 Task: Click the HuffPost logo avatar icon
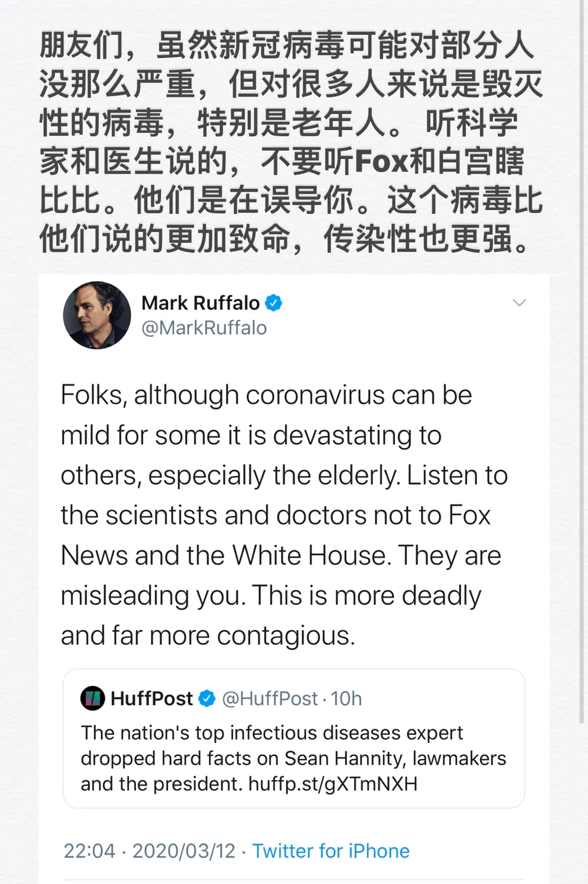(x=93, y=698)
